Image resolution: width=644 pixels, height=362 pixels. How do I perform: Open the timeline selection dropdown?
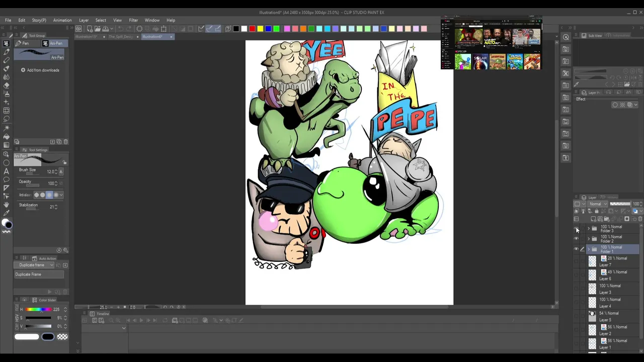point(124,328)
